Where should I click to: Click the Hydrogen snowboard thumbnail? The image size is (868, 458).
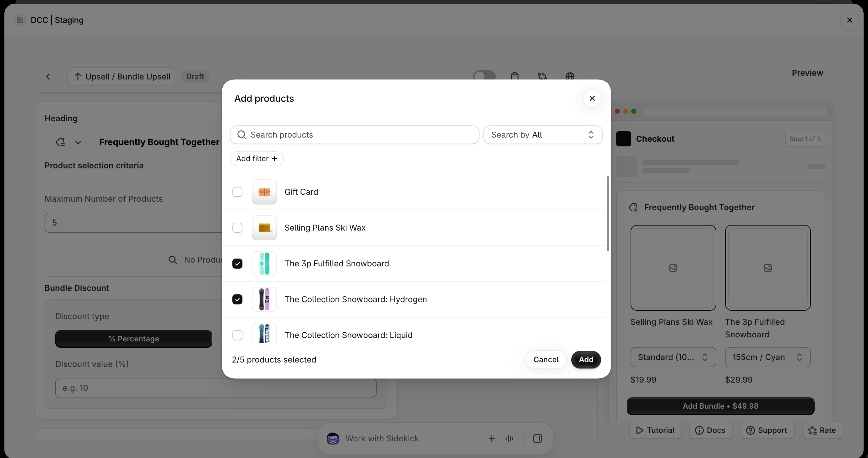click(x=264, y=299)
